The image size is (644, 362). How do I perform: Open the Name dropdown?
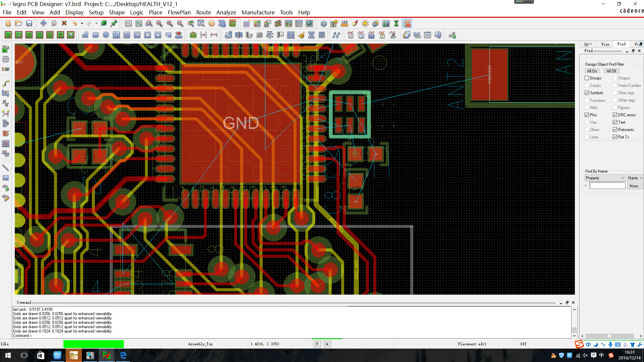tap(635, 178)
